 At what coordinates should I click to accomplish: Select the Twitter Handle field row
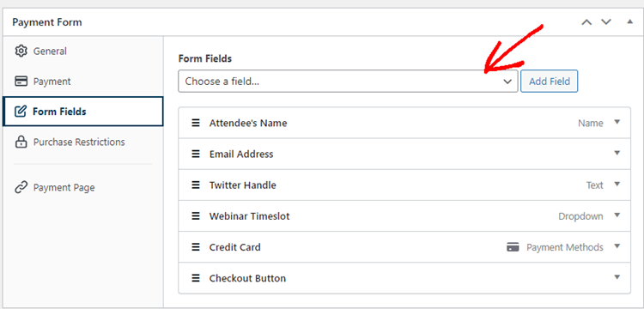coord(404,185)
